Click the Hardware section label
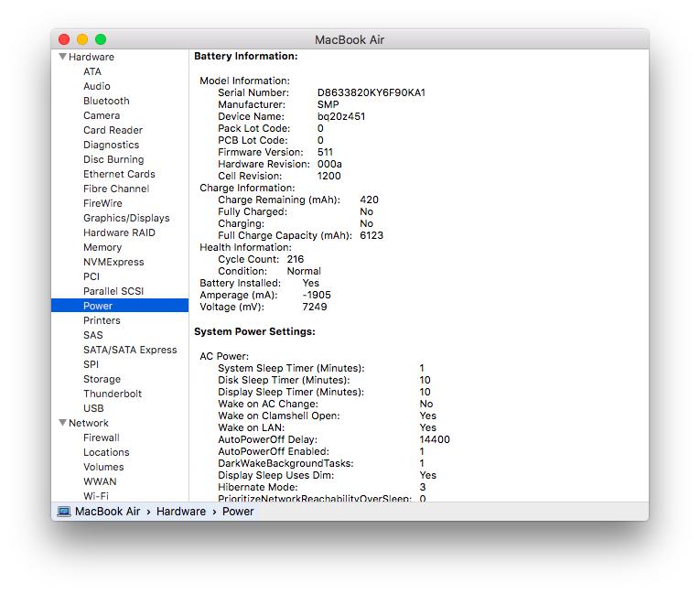The image size is (700, 594). pos(92,57)
